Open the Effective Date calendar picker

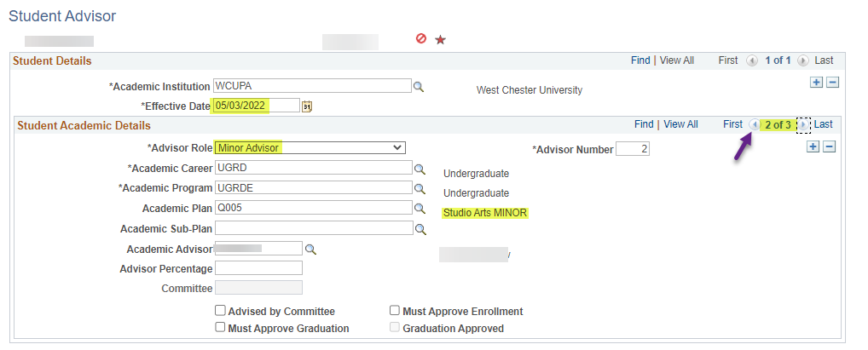click(x=308, y=106)
